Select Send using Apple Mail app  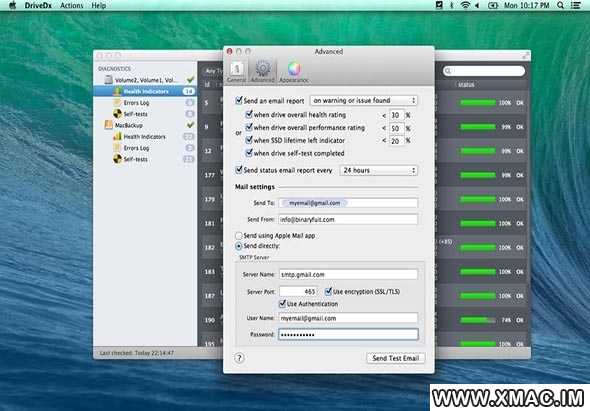tap(239, 236)
